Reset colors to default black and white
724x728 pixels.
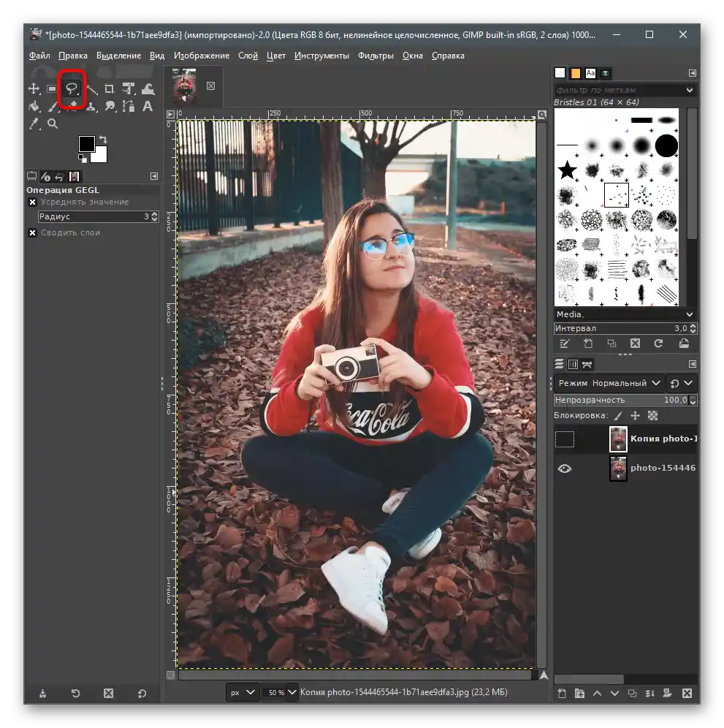[82, 159]
